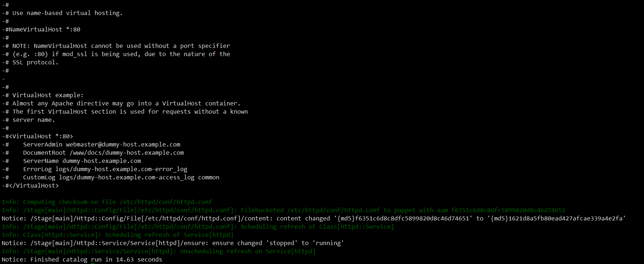Click the 'Computing checksum on file' info line

point(107,202)
